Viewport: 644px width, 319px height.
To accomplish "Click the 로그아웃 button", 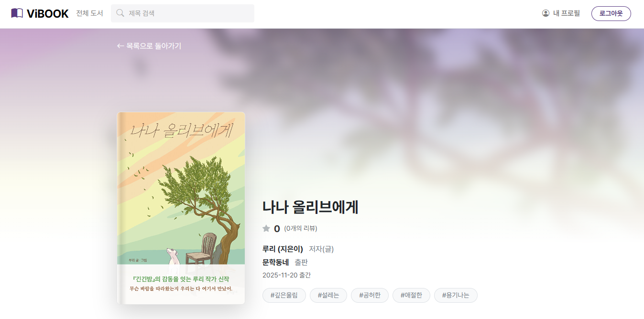I will 611,13.
